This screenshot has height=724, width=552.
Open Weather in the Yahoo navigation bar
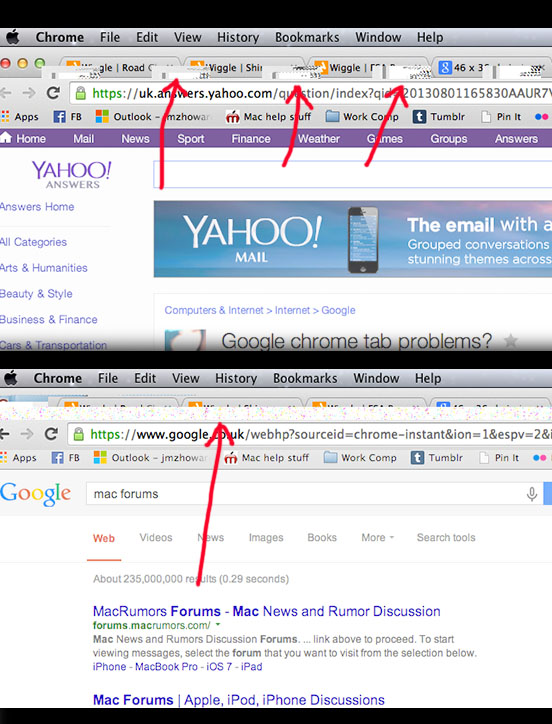319,139
